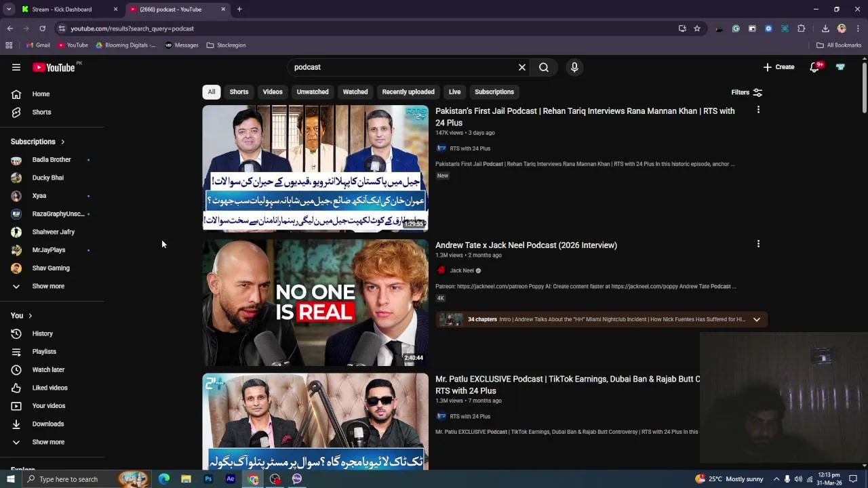The height and width of the screenshot is (488, 868).
Task: Open a new browser tab
Action: pyautogui.click(x=239, y=9)
